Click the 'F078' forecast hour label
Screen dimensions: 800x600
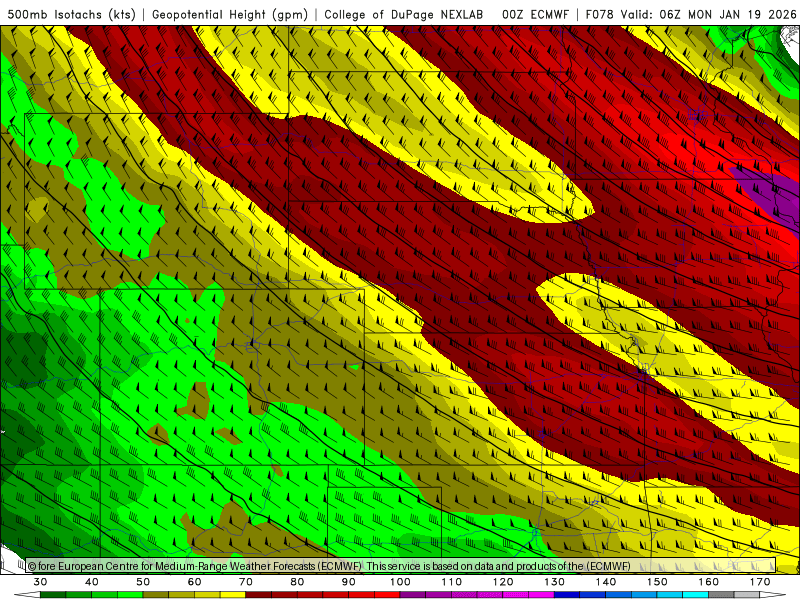pos(600,15)
